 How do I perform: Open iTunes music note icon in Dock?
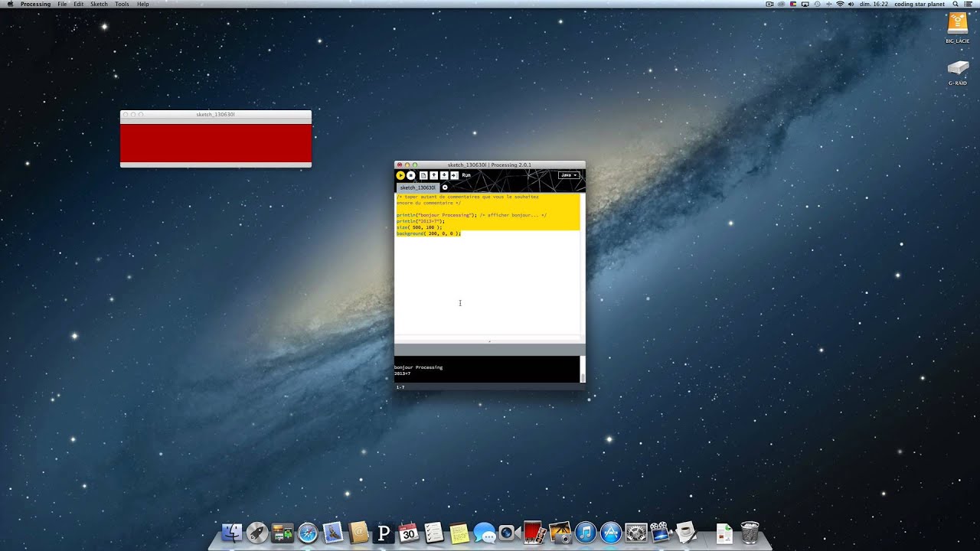586,533
